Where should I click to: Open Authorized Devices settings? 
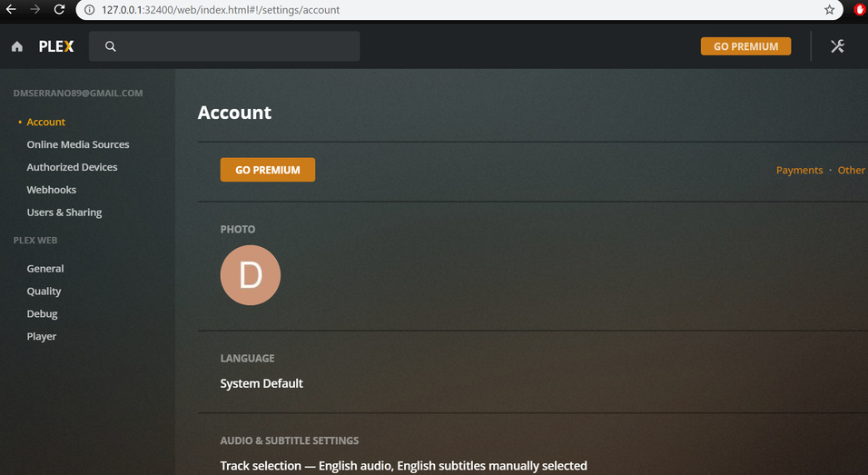(x=72, y=167)
